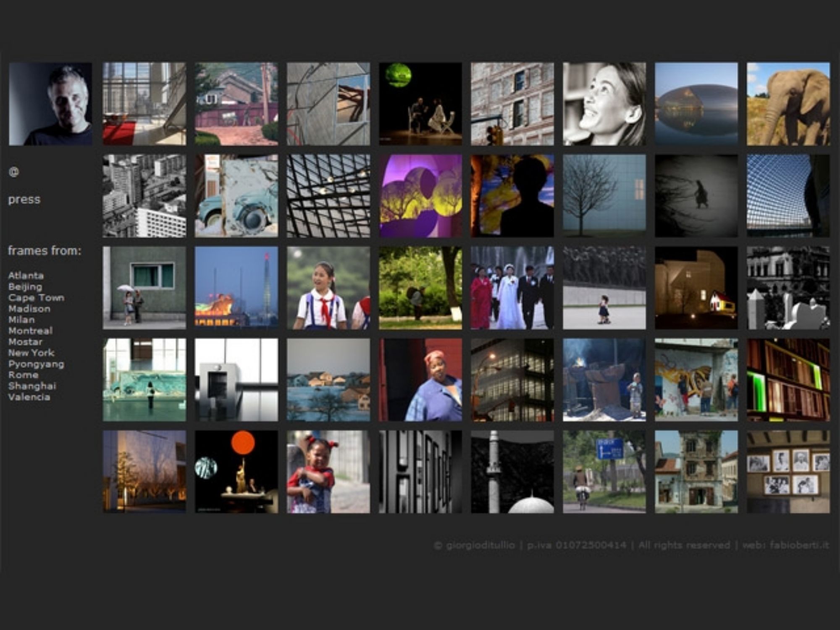840x630 pixels.
Task: Select Valencia in the city list
Action: coord(29,397)
